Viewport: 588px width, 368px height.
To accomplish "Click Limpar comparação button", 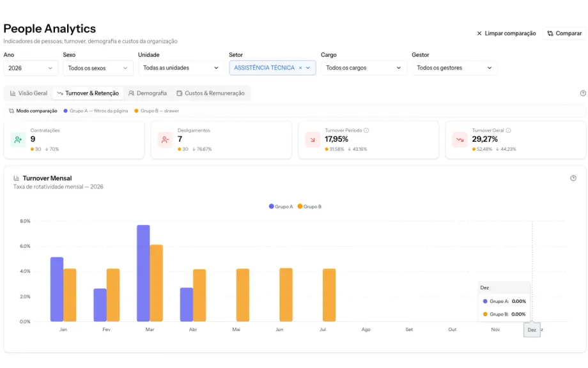I will point(506,33).
